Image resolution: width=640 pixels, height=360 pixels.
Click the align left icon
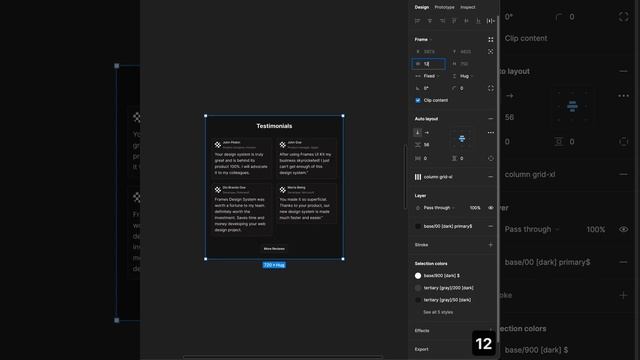pos(417,21)
